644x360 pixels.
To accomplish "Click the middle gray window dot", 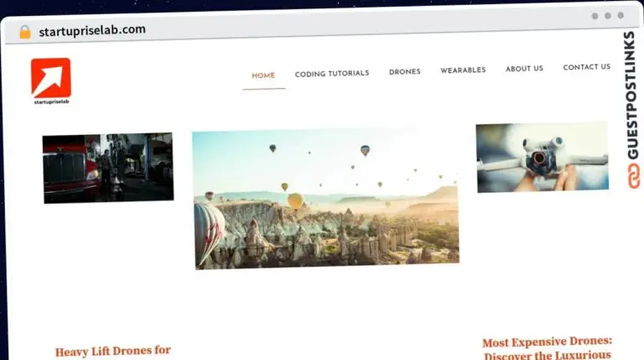I will (607, 16).
